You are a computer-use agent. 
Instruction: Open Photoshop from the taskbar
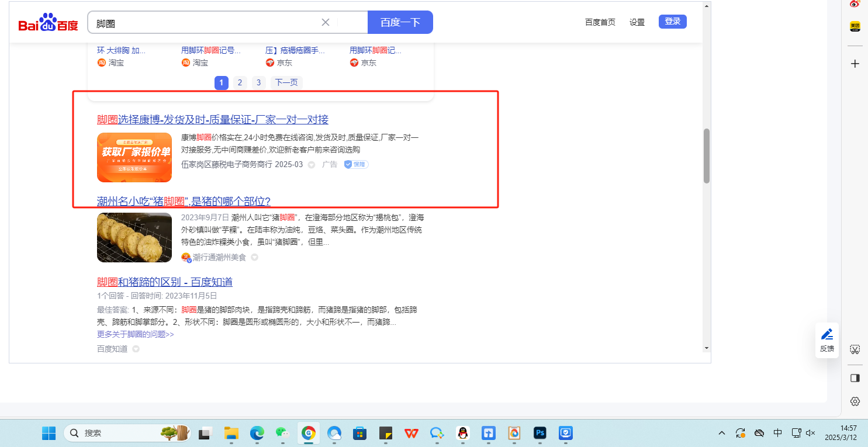pos(540,433)
